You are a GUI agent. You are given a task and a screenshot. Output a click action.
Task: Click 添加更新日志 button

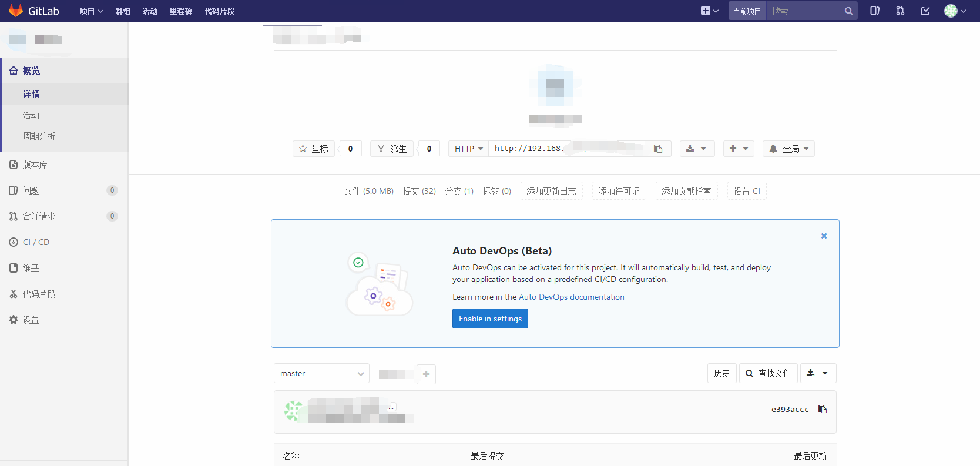point(551,191)
